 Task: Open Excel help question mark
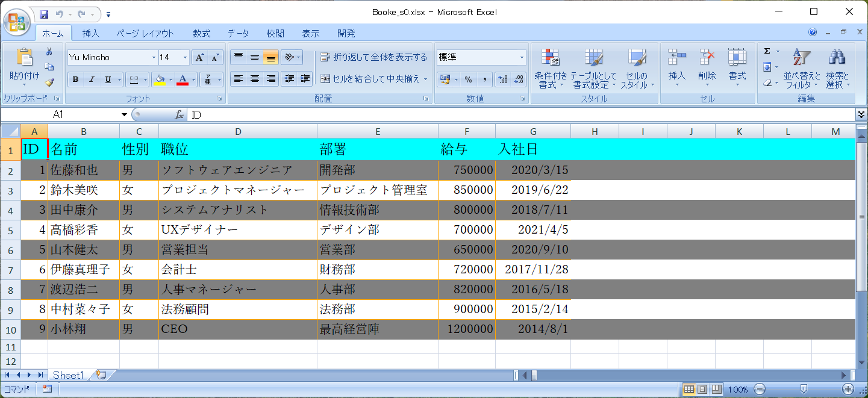coord(813,33)
